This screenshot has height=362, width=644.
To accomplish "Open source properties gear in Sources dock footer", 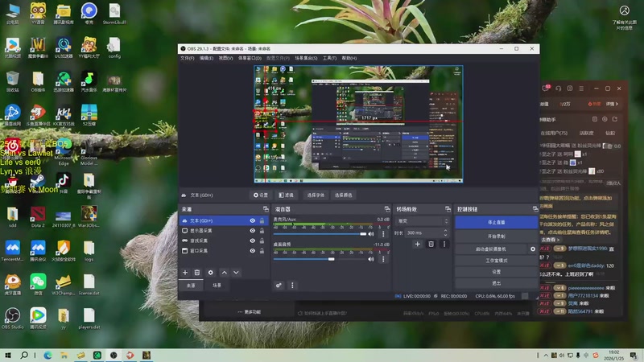I will point(211,273).
